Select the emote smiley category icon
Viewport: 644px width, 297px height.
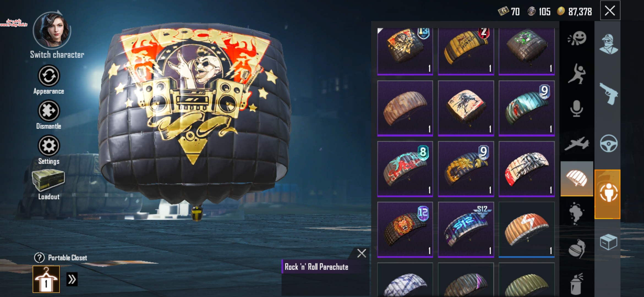577,38
